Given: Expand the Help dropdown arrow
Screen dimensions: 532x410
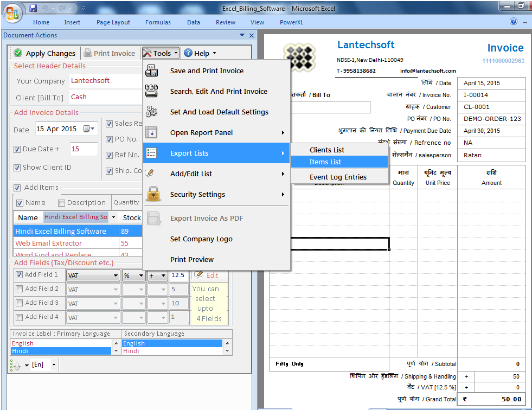Looking at the screenshot, I should [214, 53].
